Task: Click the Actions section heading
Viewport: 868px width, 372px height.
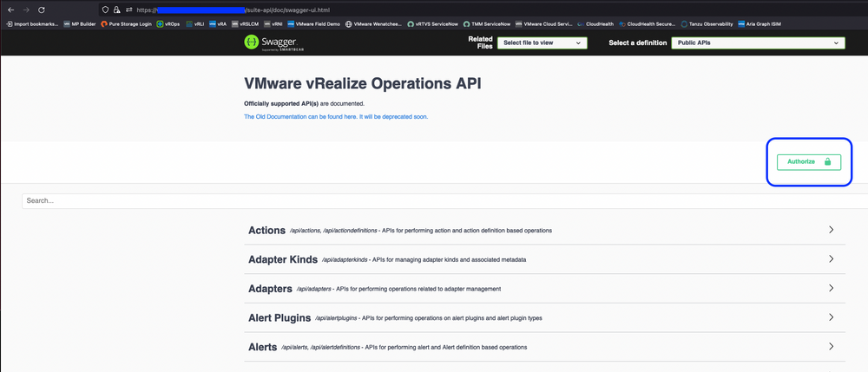Action: (266, 230)
